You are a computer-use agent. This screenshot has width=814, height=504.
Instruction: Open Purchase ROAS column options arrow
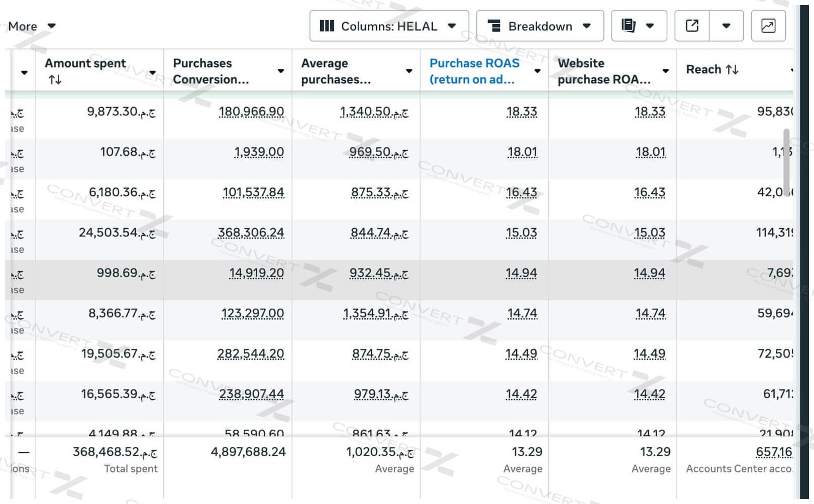537,71
